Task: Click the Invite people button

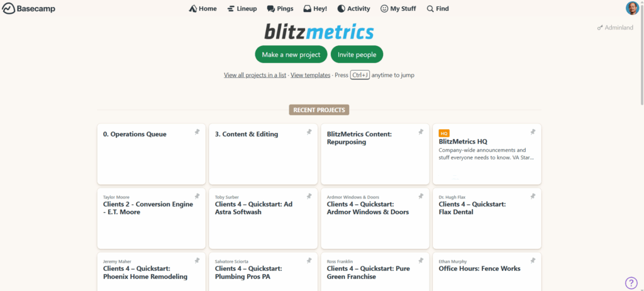Action: [x=357, y=55]
